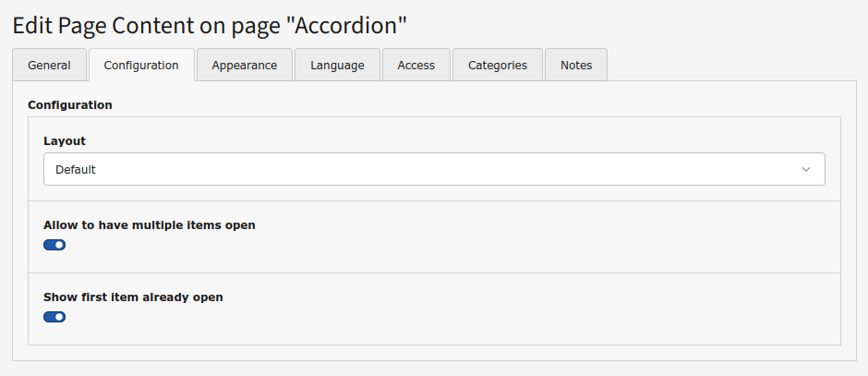Disable "Allow to have multiple items open" switch

(x=54, y=245)
